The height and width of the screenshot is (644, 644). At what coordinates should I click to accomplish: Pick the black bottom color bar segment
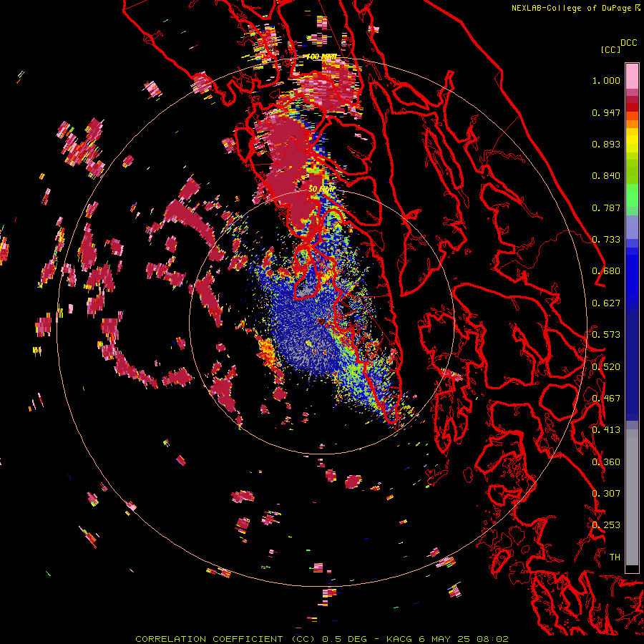(632, 569)
